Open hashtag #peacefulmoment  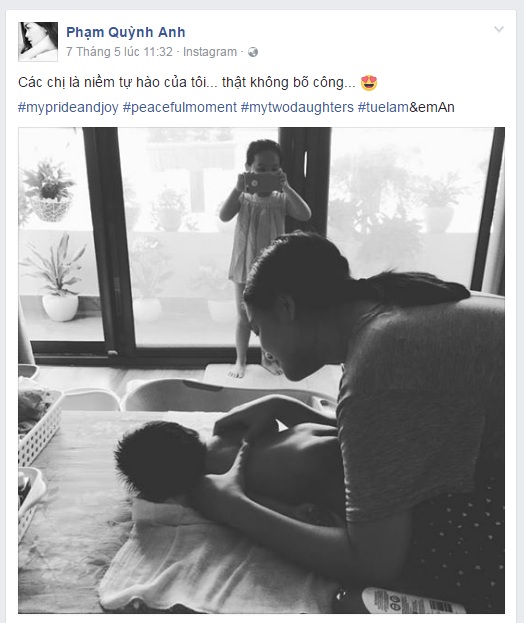coord(180,107)
